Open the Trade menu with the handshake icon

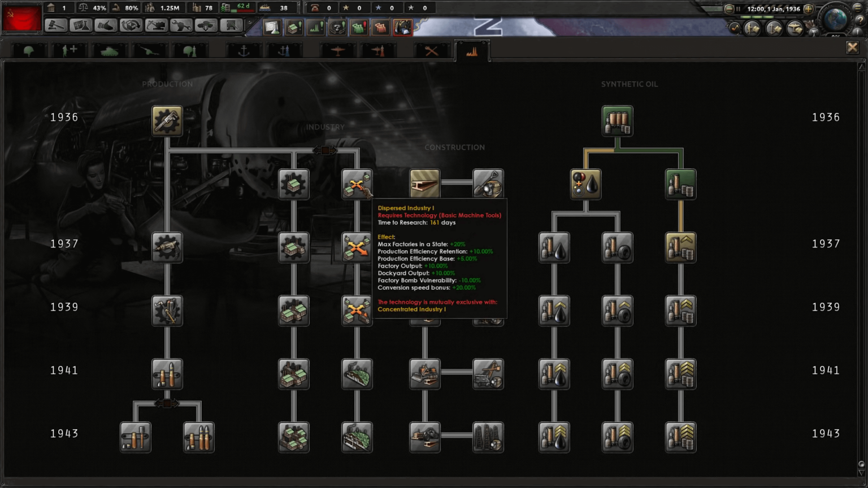coord(106,25)
